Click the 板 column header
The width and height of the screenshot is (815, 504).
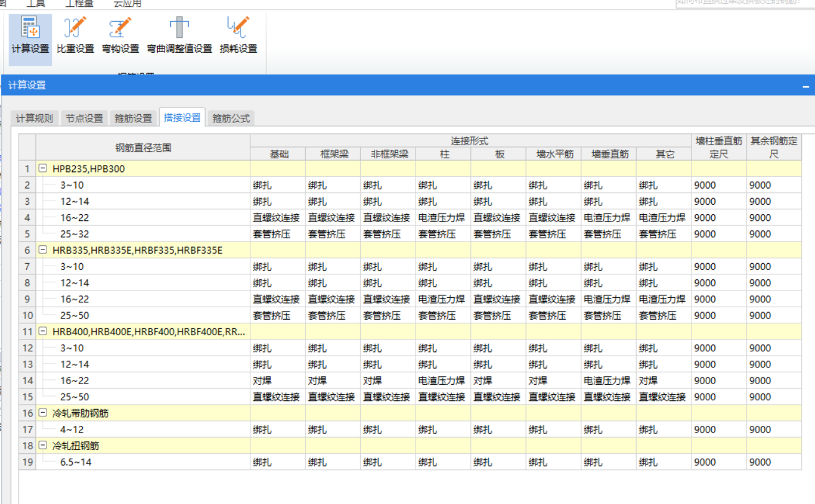coord(499,154)
